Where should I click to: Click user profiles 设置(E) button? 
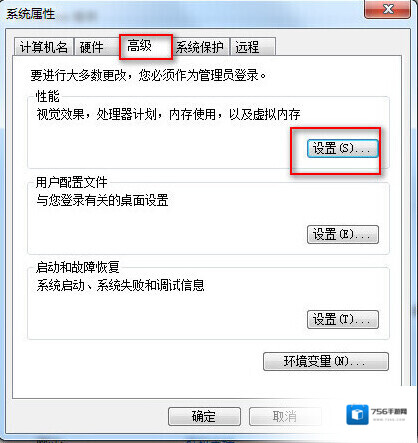(x=342, y=234)
